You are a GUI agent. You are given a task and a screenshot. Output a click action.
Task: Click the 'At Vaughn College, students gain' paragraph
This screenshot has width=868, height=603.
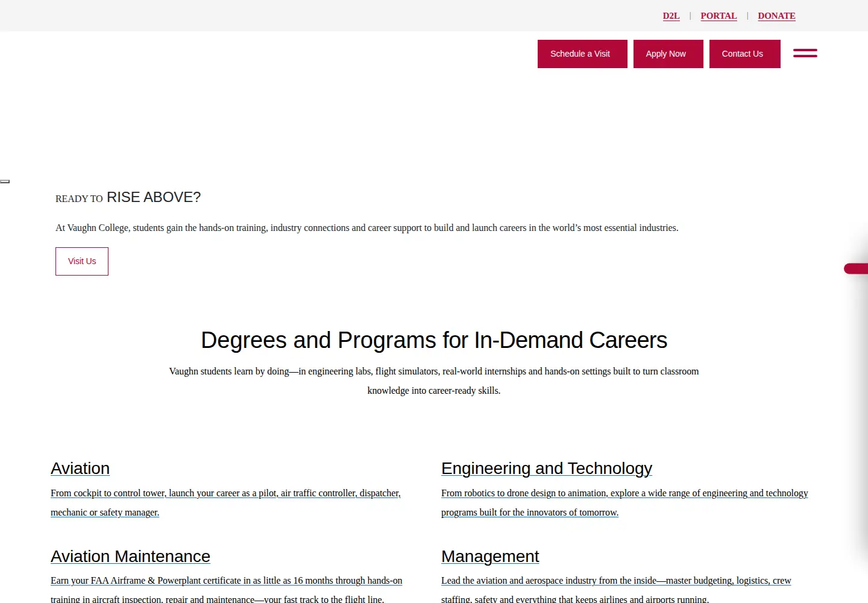[366, 228]
